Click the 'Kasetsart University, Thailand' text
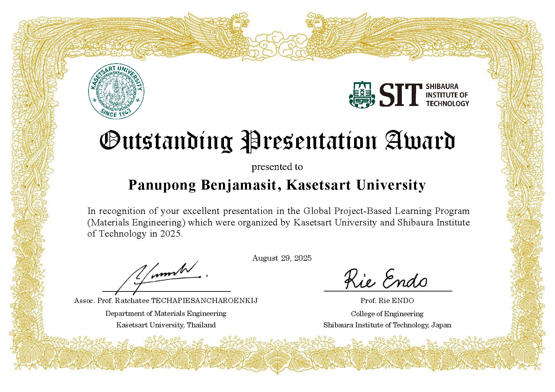Screen dimensions: 555x392 pos(166,325)
